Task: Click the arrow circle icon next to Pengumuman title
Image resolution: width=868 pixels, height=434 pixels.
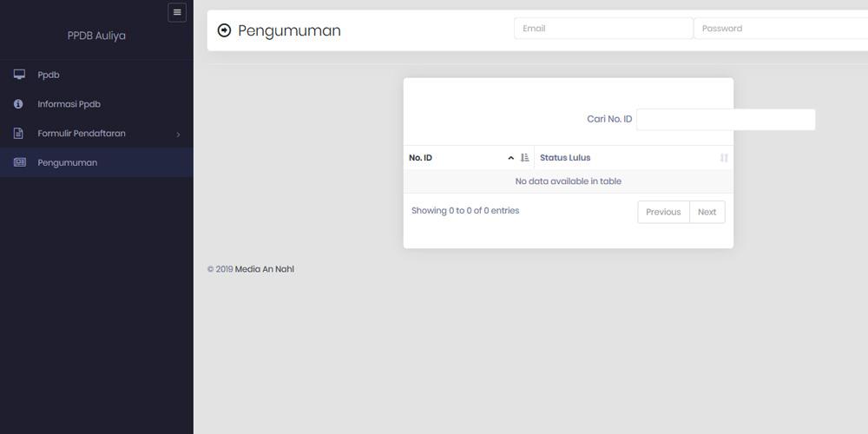Action: click(224, 30)
